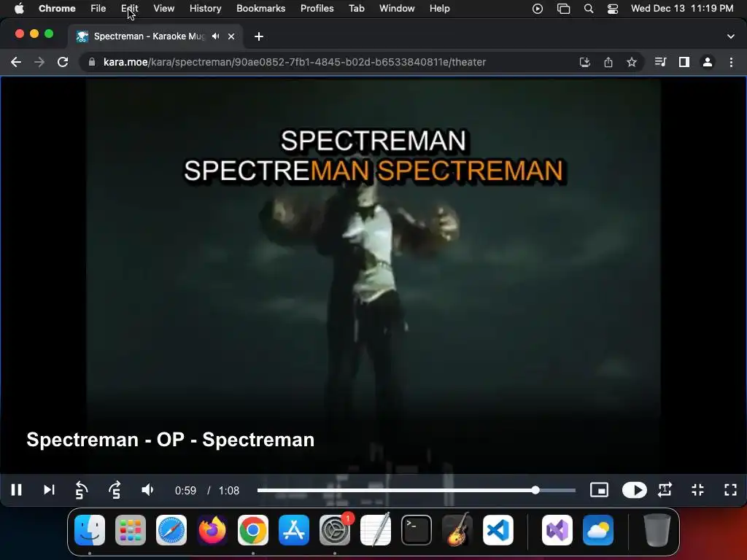Viewport: 747px width, 560px height.
Task: Open the Trash in the Dock
Action: click(x=657, y=530)
